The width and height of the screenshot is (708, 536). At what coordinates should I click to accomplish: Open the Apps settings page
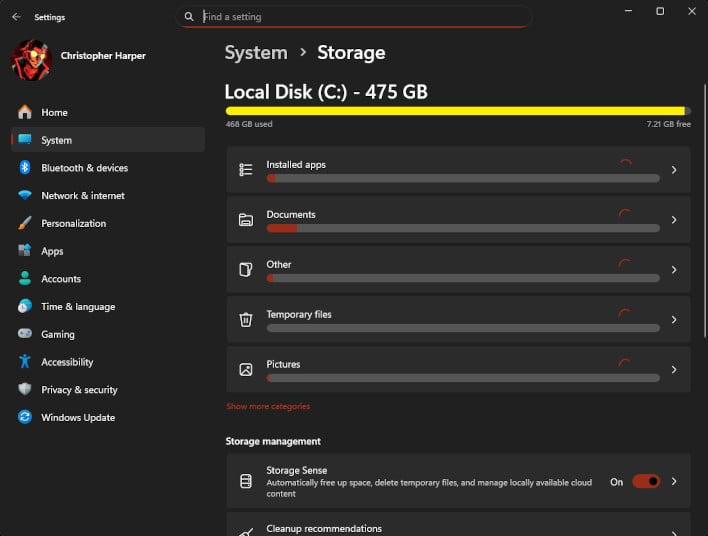108,251
